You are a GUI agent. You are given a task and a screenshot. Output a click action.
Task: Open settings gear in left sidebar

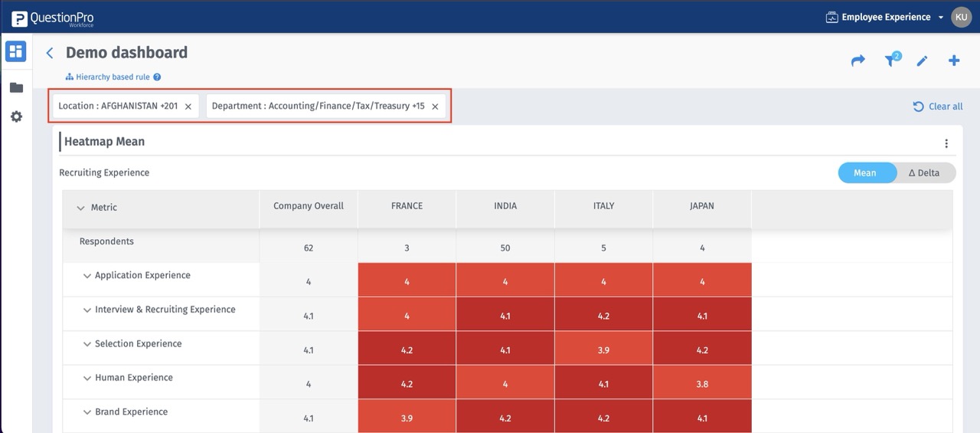pos(16,116)
